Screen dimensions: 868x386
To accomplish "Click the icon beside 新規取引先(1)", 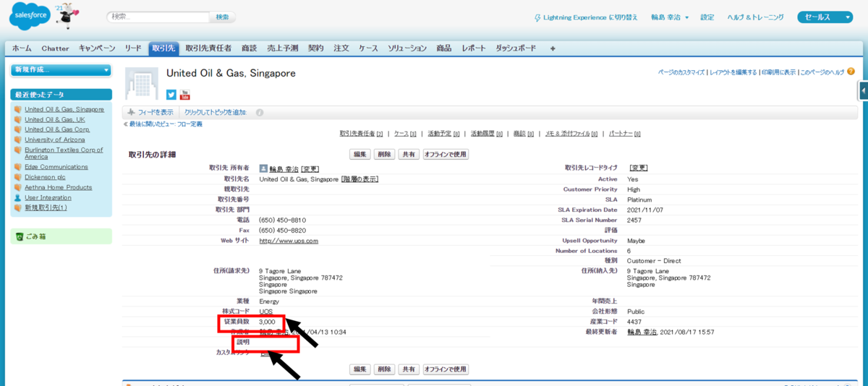I will pos(18,207).
